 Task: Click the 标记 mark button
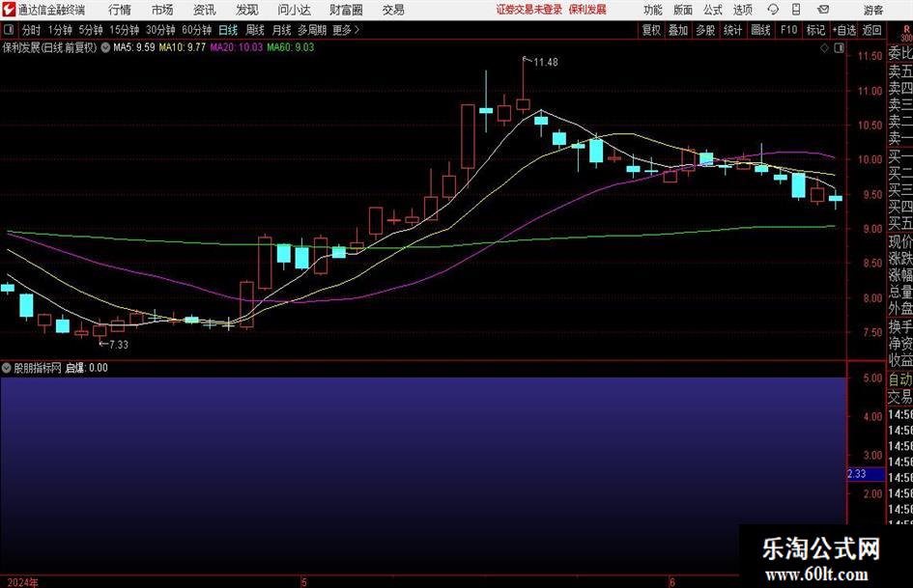click(815, 30)
